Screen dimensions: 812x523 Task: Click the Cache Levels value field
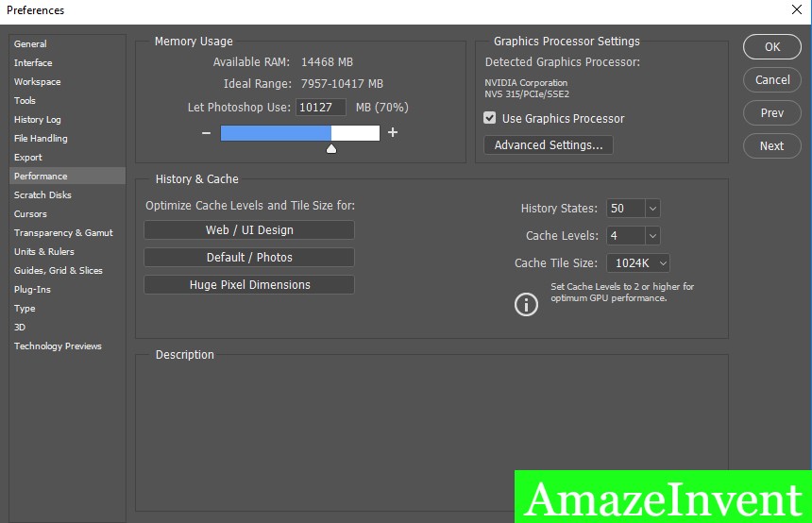click(626, 236)
